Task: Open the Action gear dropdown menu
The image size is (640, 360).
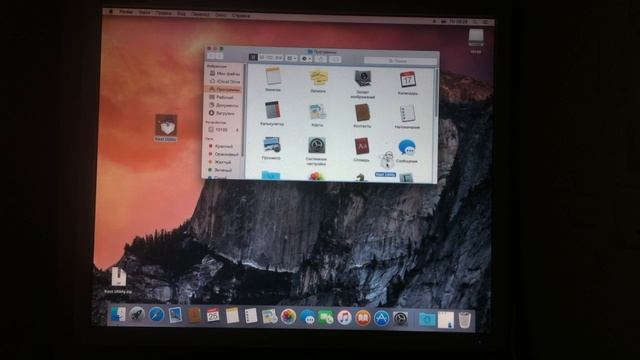Action: [x=306, y=59]
